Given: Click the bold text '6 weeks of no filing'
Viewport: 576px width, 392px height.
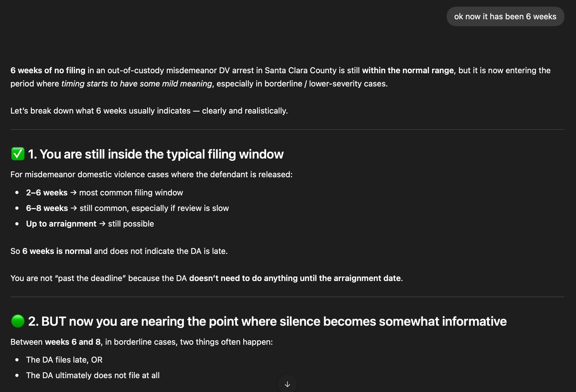Looking at the screenshot, I should point(48,70).
